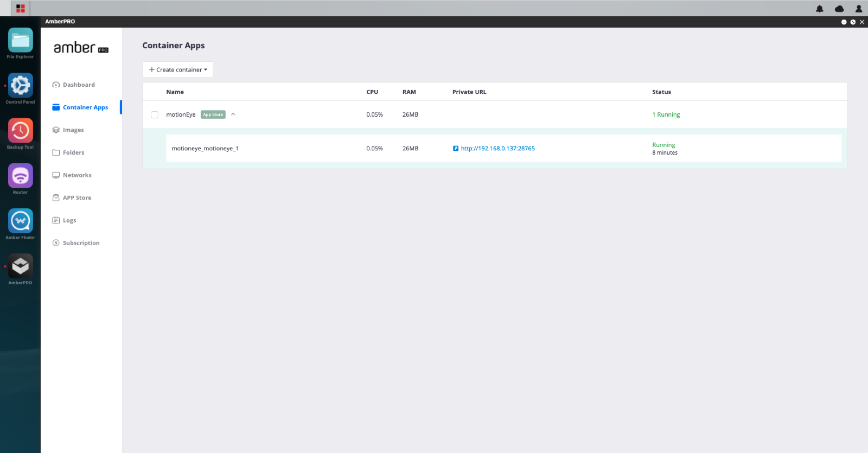Open the Folders section
868x453 pixels.
[74, 152]
